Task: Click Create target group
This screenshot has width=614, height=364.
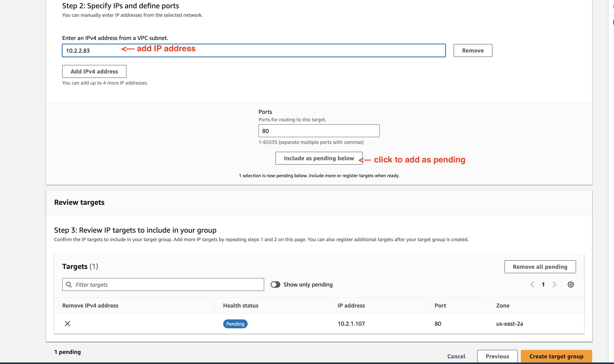Action: (556, 356)
